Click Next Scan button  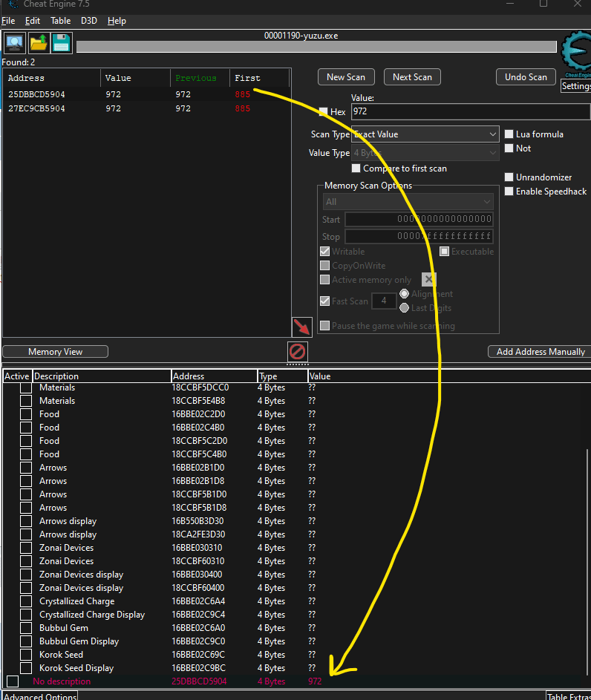click(412, 76)
